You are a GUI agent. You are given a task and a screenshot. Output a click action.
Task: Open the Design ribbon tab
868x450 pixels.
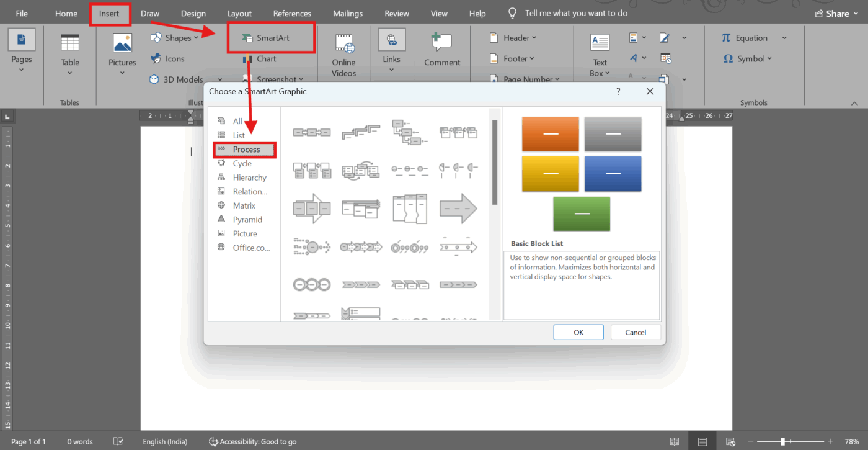click(x=193, y=12)
